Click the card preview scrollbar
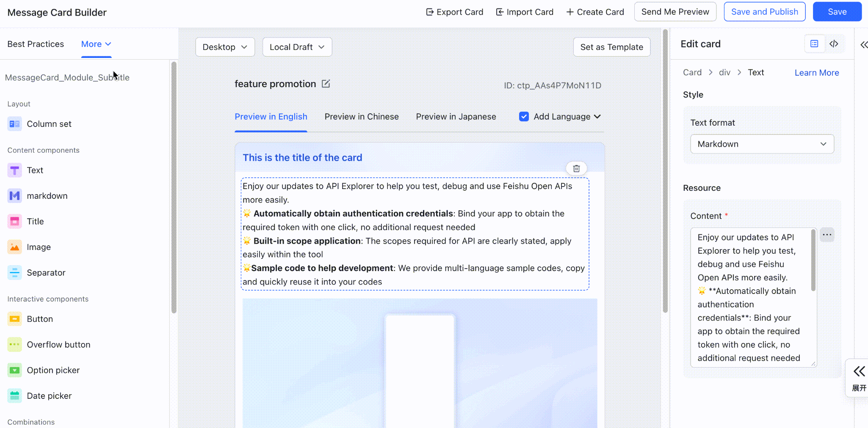The image size is (868, 428). 665,171
